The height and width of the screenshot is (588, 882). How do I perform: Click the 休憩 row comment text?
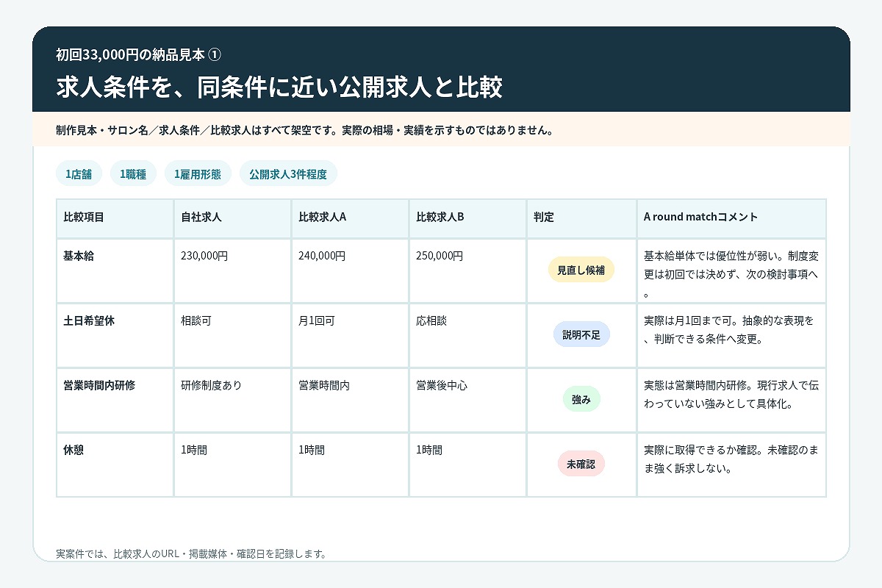(731, 460)
